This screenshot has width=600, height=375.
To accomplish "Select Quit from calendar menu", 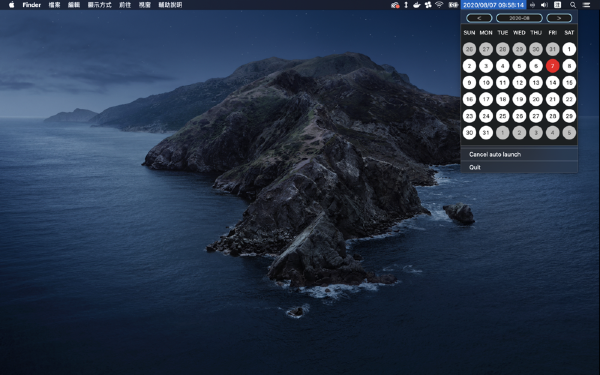I will coord(519,167).
